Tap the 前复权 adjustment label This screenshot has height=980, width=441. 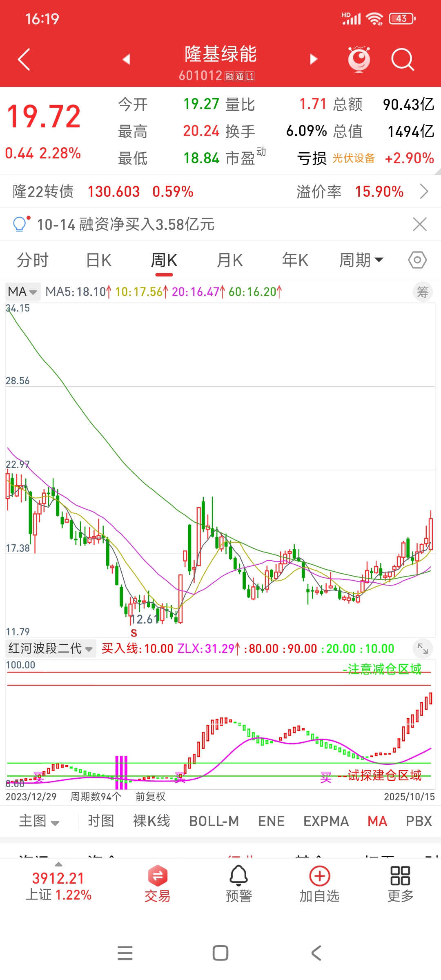(150, 796)
